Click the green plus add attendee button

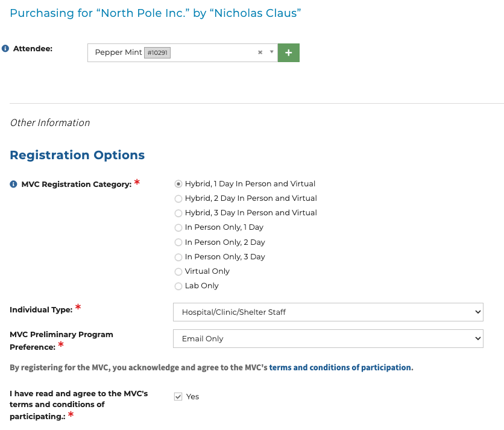[x=289, y=52]
